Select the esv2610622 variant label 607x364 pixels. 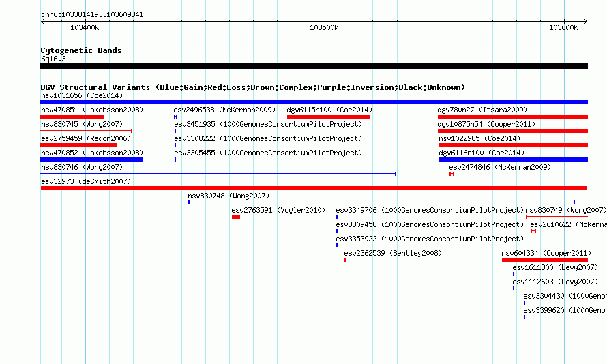(568, 224)
